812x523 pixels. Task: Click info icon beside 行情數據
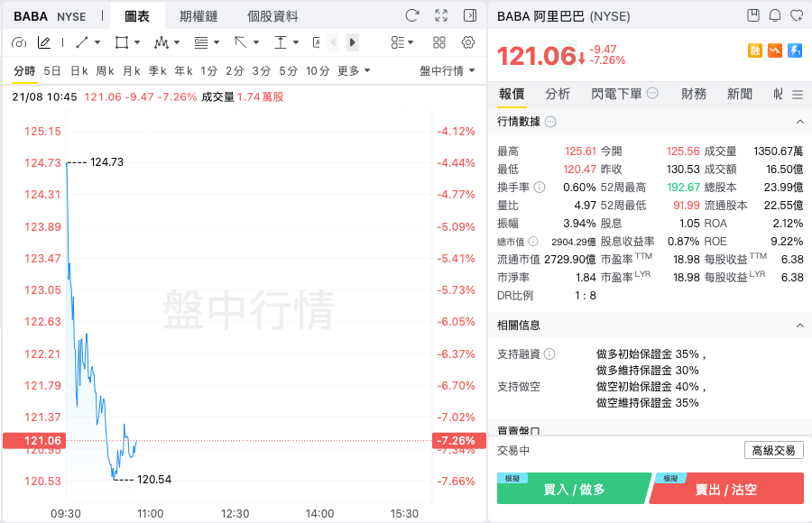[x=550, y=122]
